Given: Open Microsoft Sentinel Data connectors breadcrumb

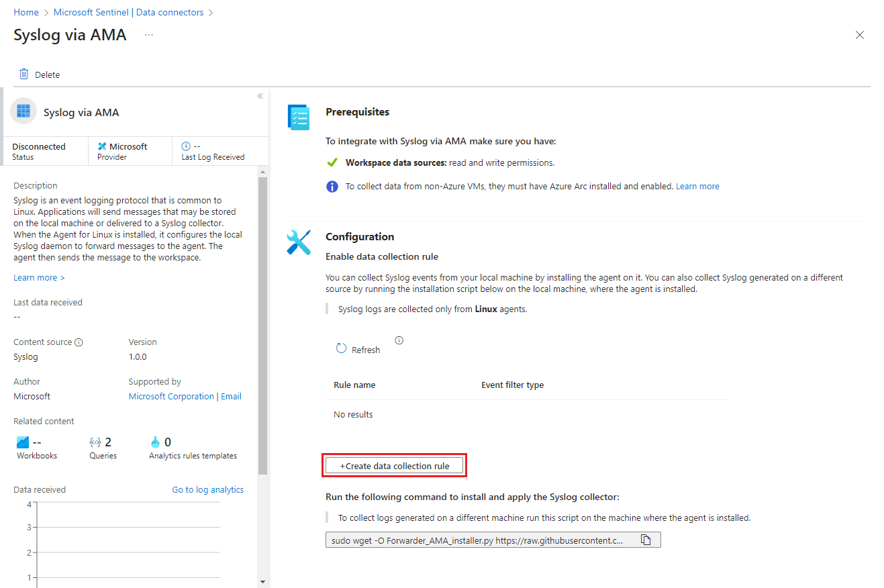Looking at the screenshot, I should point(129,12).
